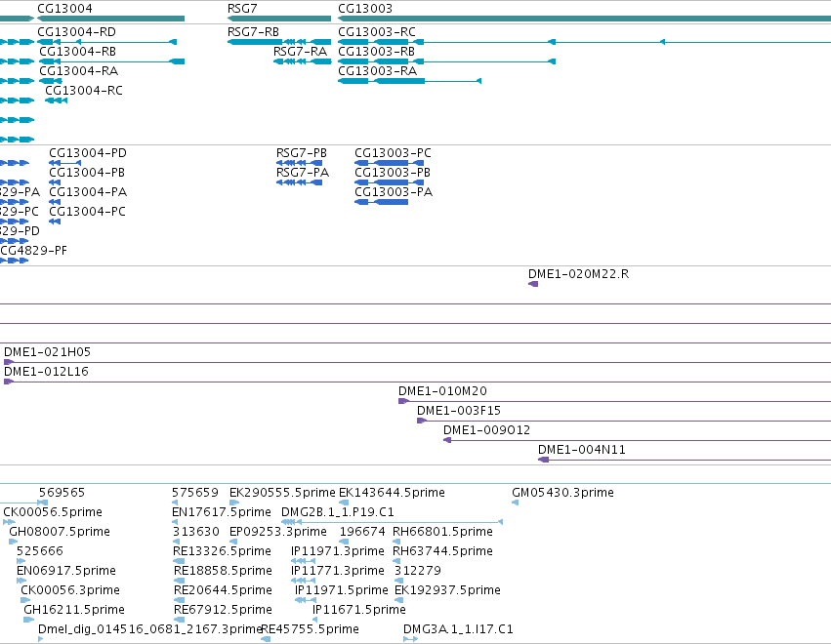The image size is (831, 644).
Task: Select EST IP11671.5prime
Action: point(359,611)
